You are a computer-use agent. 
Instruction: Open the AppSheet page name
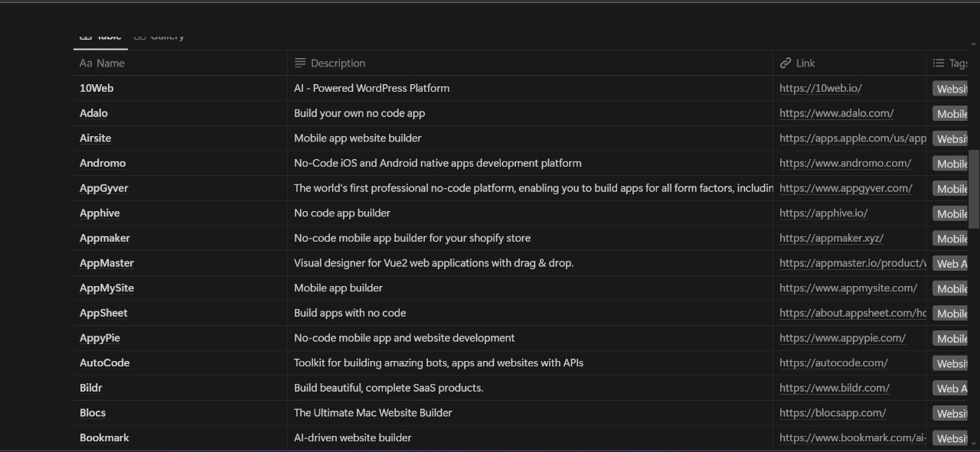pyautogui.click(x=103, y=313)
